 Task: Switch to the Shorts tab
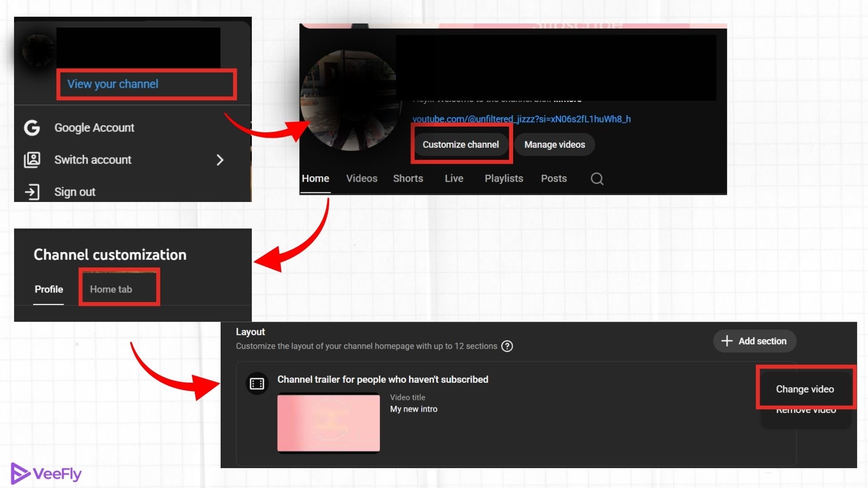(x=408, y=178)
